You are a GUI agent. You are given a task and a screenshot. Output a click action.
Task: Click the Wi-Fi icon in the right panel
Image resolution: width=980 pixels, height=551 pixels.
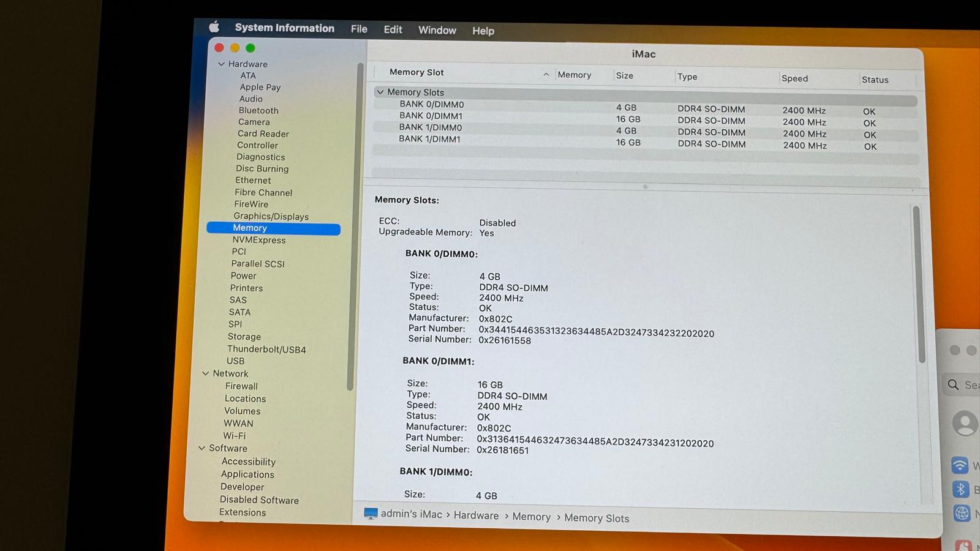point(960,465)
